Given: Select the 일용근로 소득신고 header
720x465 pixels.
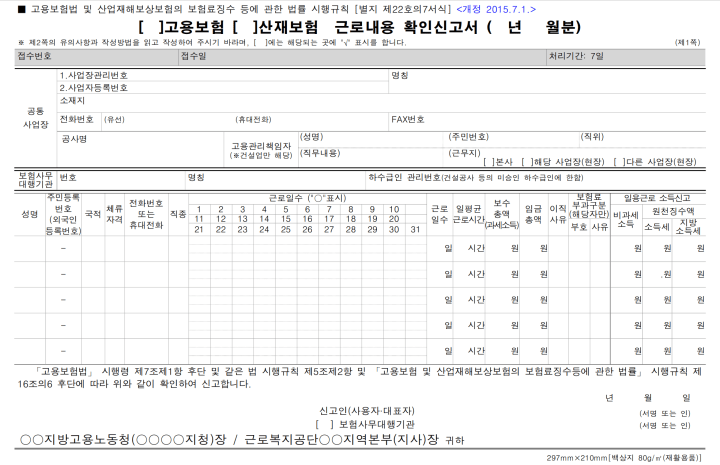Looking at the screenshot, I should [657, 198].
